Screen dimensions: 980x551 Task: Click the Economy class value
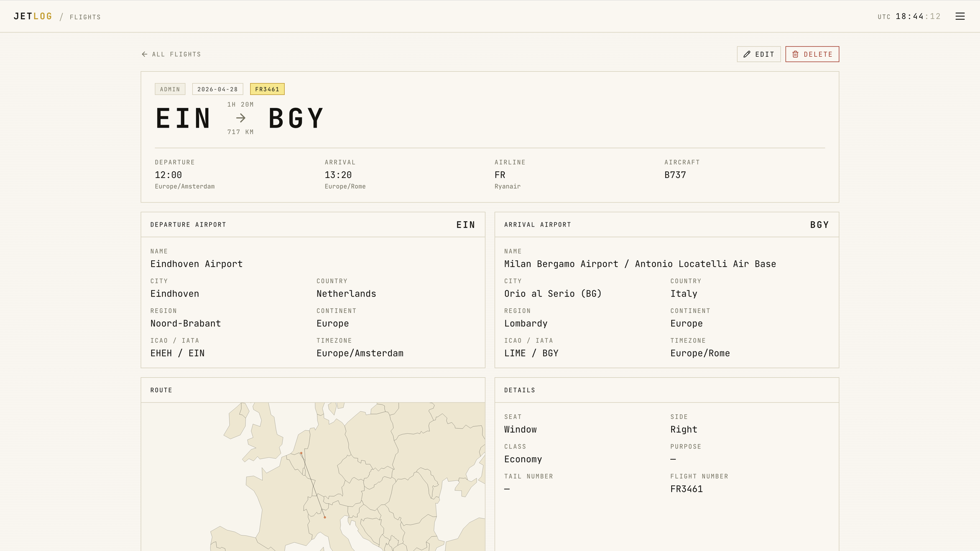coord(523,459)
